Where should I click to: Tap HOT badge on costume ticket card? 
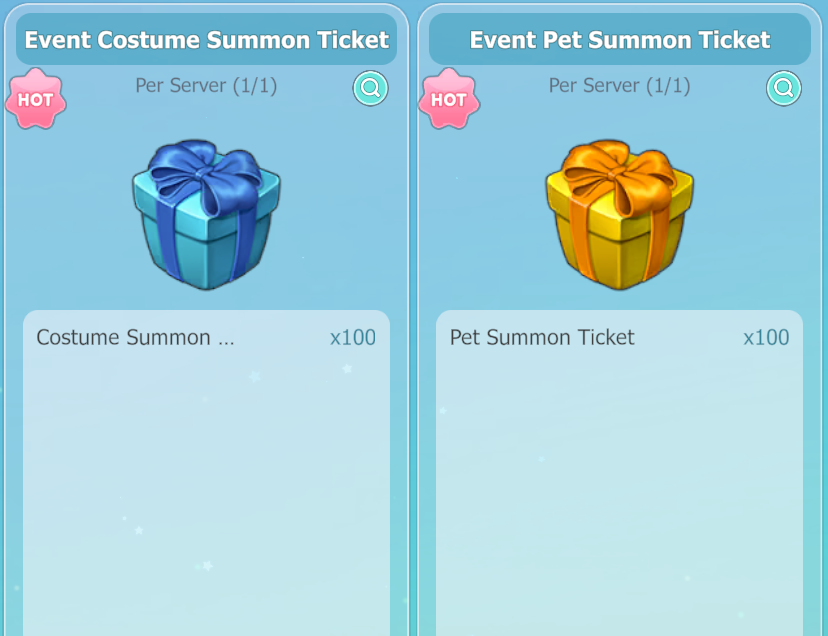click(x=36, y=99)
